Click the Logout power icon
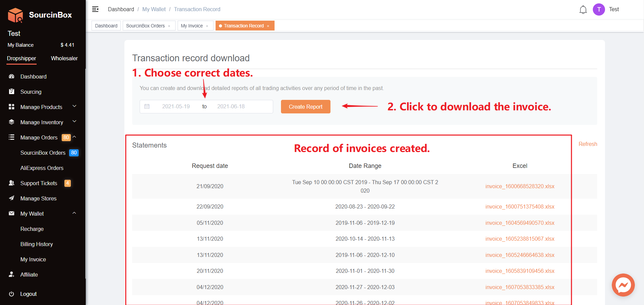644x305 pixels. coord(12,294)
